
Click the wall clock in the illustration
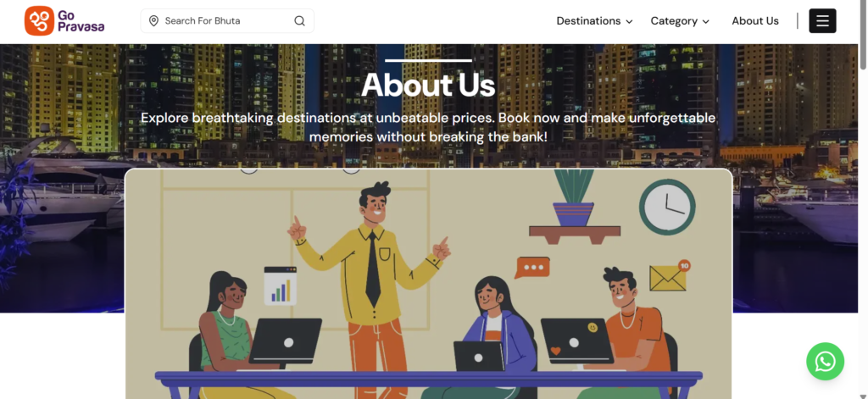point(667,208)
